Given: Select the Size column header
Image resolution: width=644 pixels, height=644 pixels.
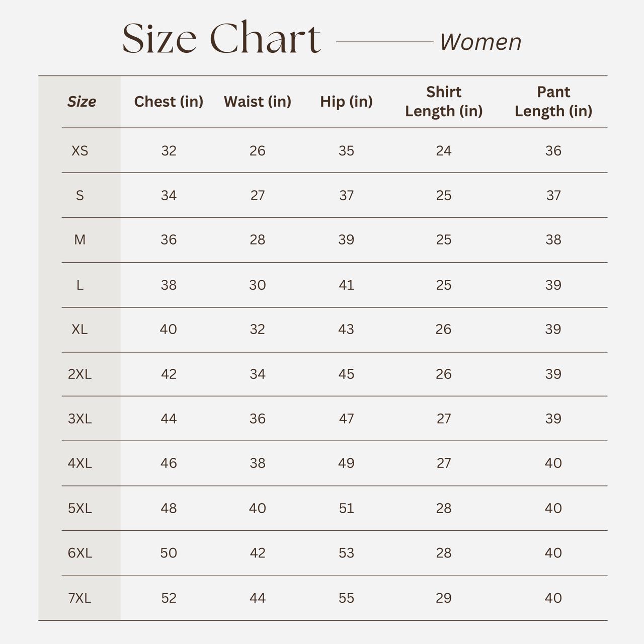Looking at the screenshot, I should (x=82, y=102).
